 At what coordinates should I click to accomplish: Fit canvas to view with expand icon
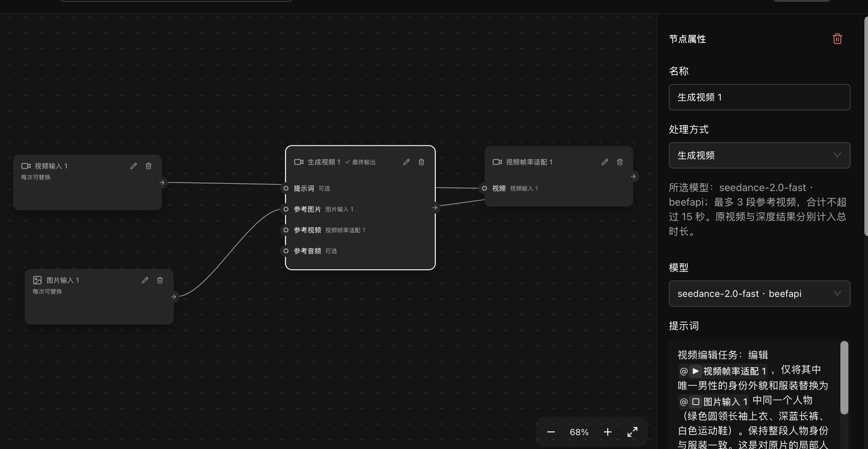(632, 432)
